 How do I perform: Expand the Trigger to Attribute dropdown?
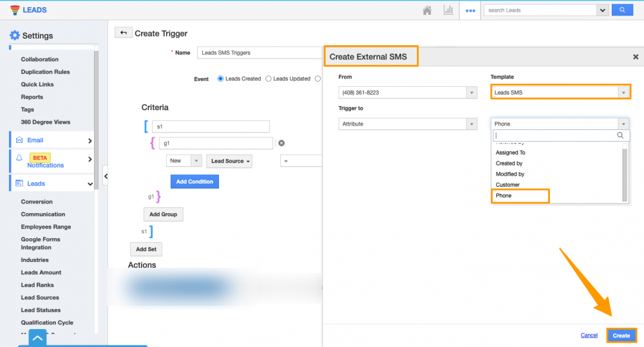(x=408, y=124)
